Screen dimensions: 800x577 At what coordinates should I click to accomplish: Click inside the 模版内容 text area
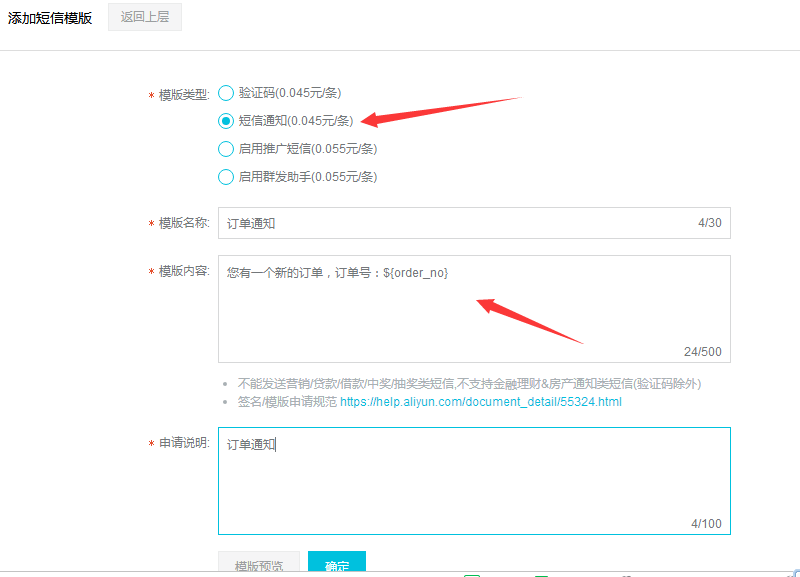[x=474, y=309]
